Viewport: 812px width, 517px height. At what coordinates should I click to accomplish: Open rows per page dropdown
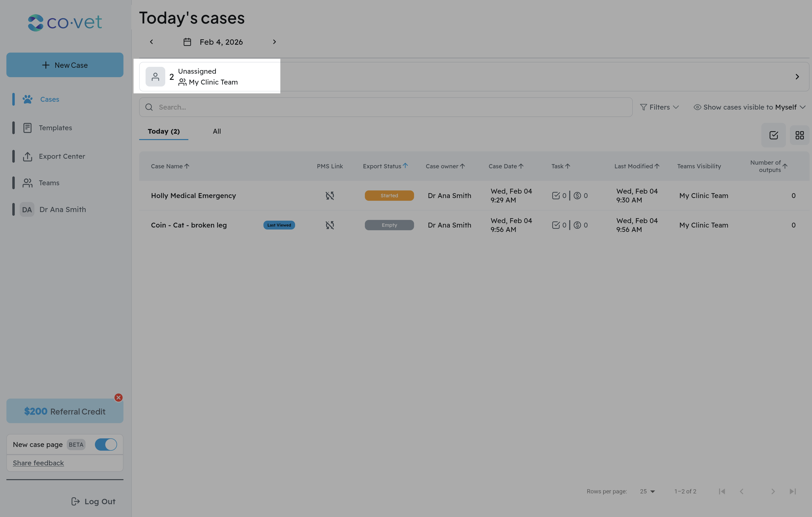(x=647, y=491)
